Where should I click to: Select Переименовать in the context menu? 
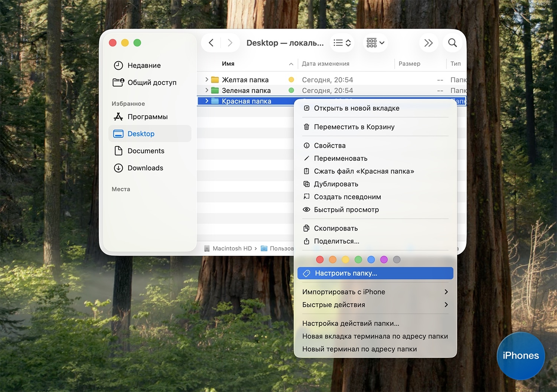(x=341, y=159)
